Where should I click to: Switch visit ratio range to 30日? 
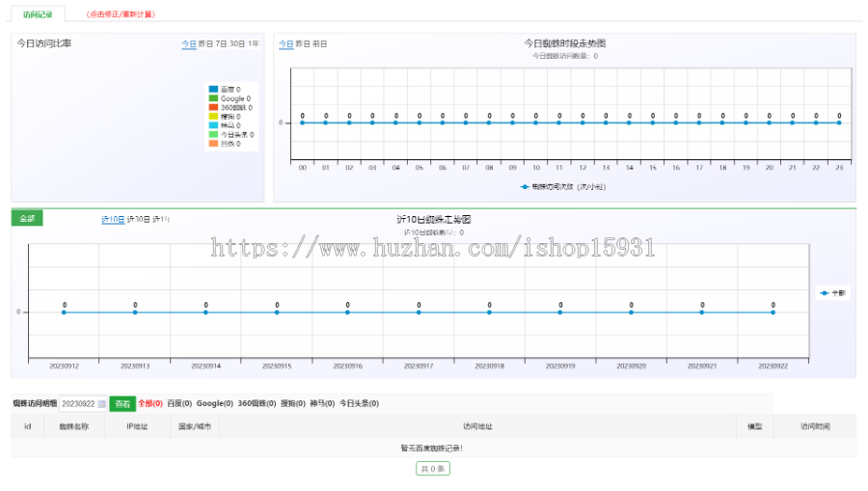pos(237,43)
